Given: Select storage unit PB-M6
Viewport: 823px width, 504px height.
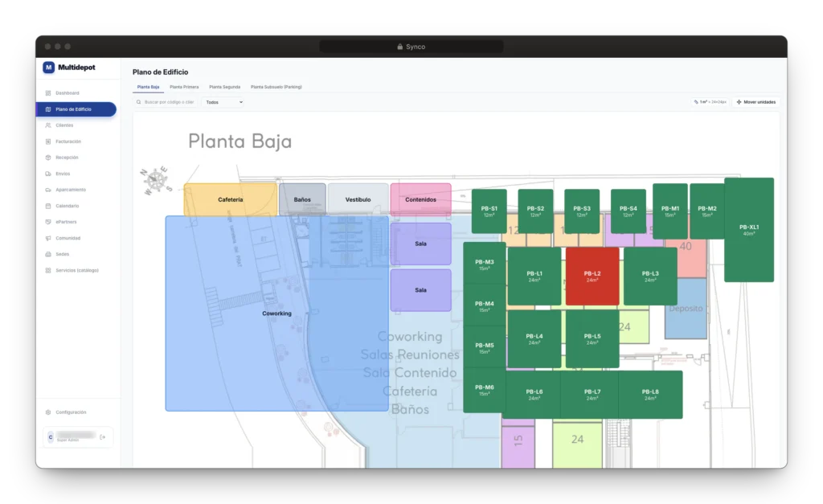Looking at the screenshot, I should [485, 390].
